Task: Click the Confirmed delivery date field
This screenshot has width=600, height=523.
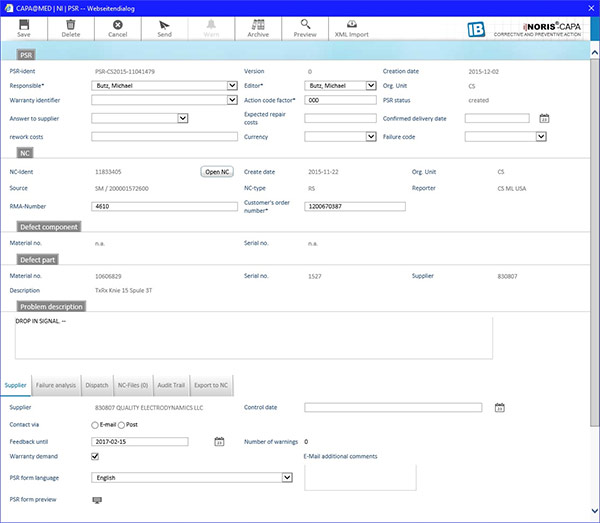Action: click(497, 118)
